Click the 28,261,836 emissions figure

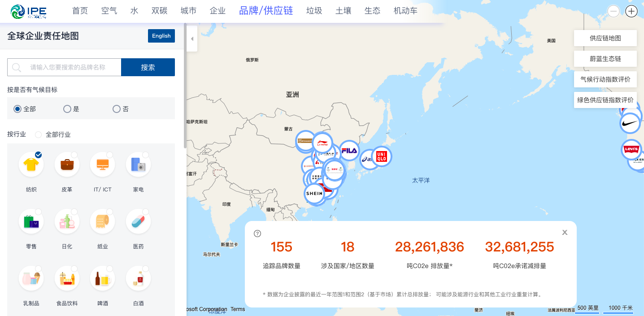click(430, 247)
